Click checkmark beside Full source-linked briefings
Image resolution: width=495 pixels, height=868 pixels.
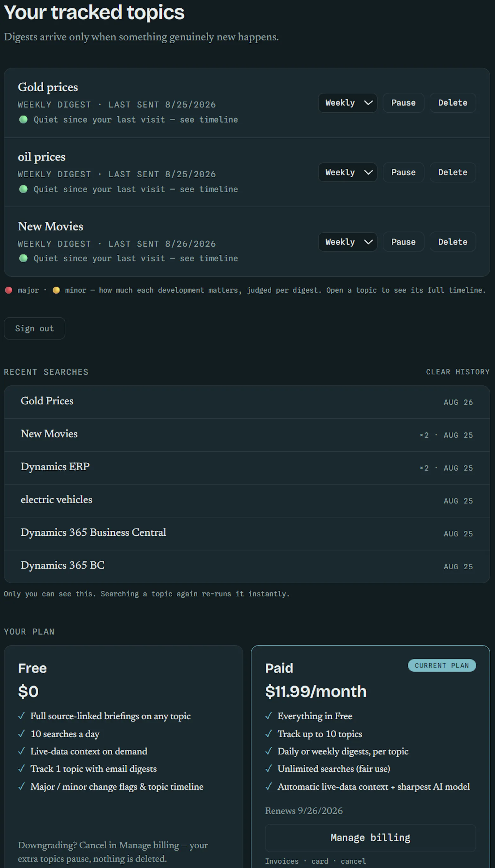coord(21,716)
